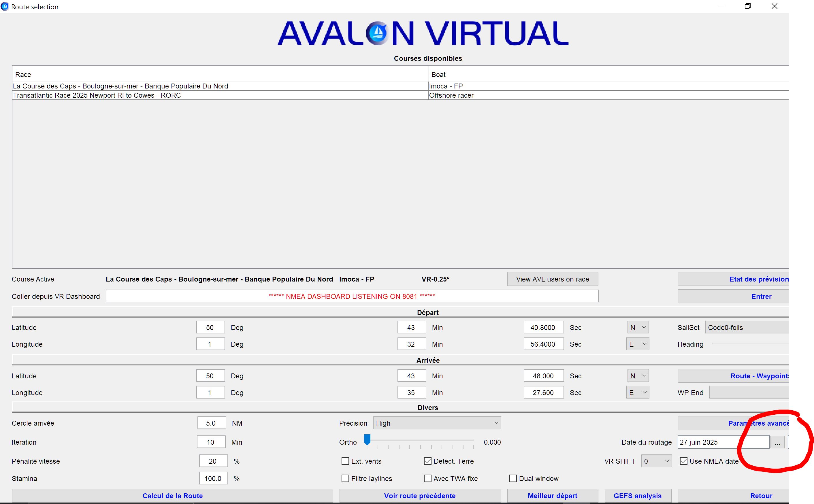Viewport: 814px width, 504px height.
Task: Expand the VR SHIFT dropdown
Action: (x=656, y=461)
